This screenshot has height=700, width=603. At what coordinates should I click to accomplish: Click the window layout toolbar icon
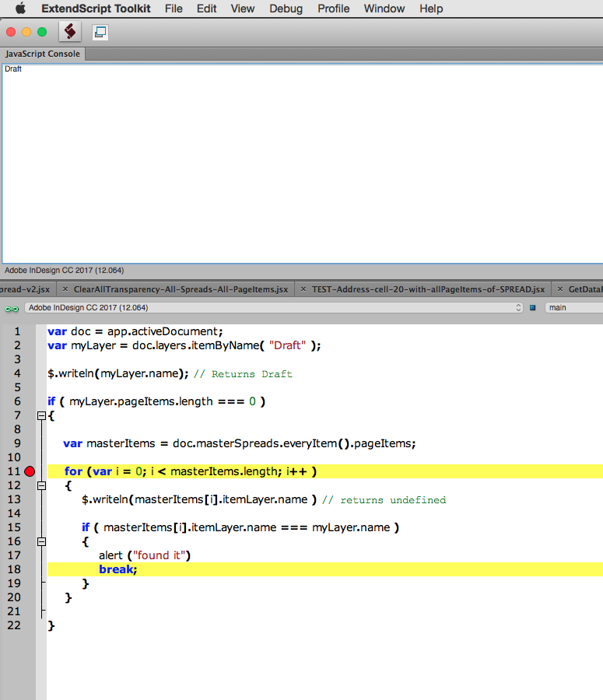point(100,32)
